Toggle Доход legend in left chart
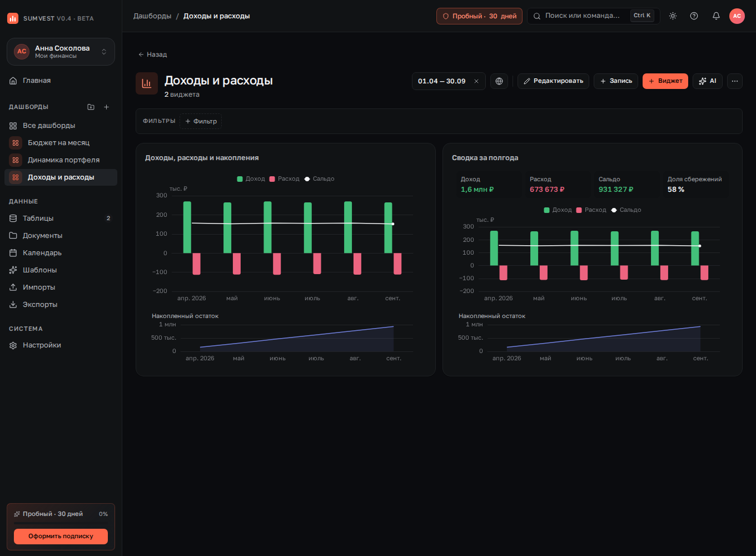The height and width of the screenshot is (556, 756). 251,179
